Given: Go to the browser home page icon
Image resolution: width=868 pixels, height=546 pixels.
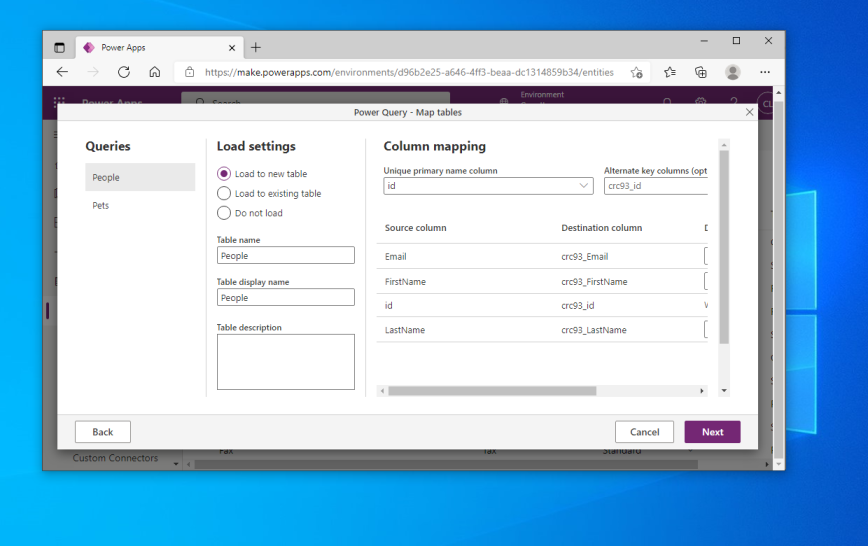Looking at the screenshot, I should [155, 72].
